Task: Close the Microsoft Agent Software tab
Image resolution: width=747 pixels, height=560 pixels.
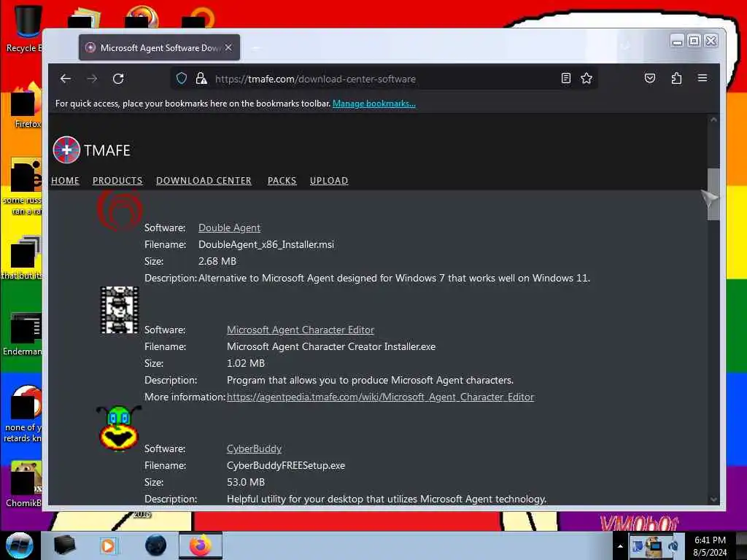Action: pyautogui.click(x=228, y=47)
